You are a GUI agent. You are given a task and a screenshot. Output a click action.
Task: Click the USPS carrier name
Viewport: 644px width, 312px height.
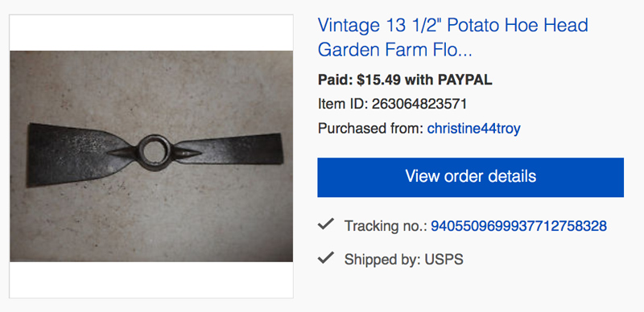click(444, 260)
